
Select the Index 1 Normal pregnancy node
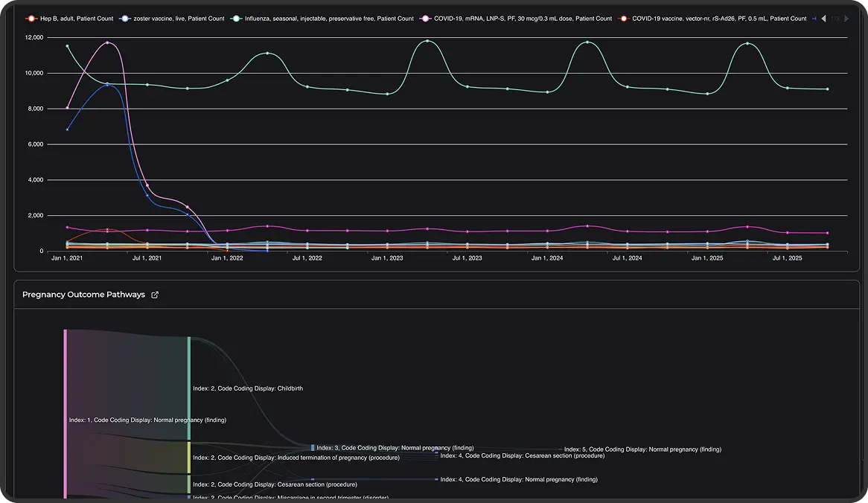(x=66, y=413)
